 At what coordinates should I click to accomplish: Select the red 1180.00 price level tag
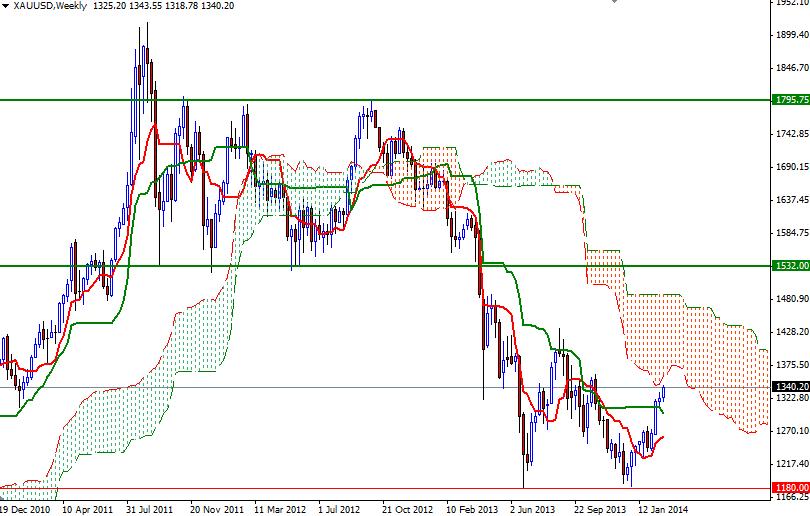791,488
